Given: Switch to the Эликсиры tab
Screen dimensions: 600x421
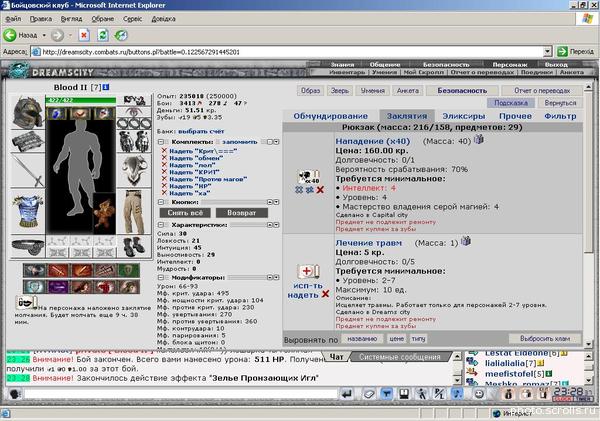Looking at the screenshot, I should [463, 116].
